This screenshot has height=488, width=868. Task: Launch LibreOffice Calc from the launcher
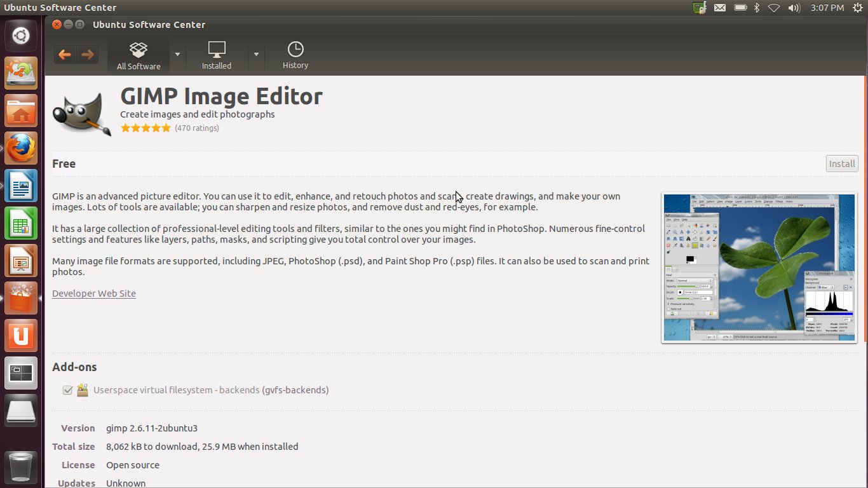click(21, 223)
